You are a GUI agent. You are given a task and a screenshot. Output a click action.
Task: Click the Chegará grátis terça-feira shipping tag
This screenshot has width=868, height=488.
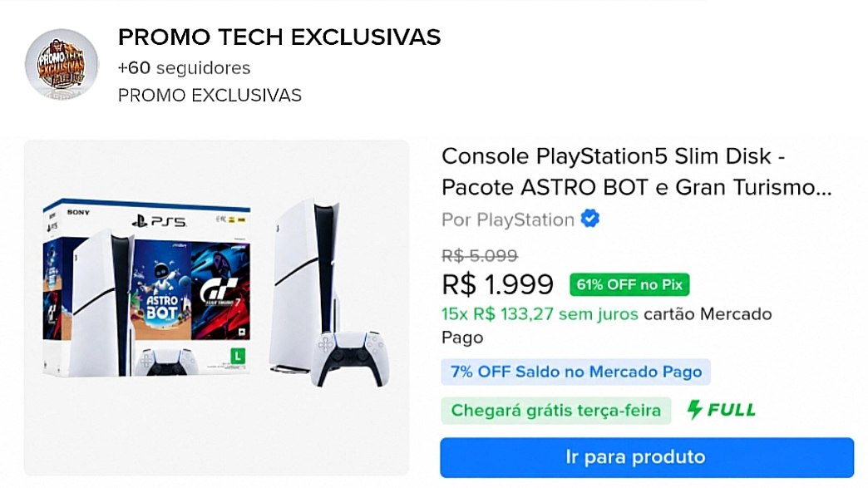(555, 411)
